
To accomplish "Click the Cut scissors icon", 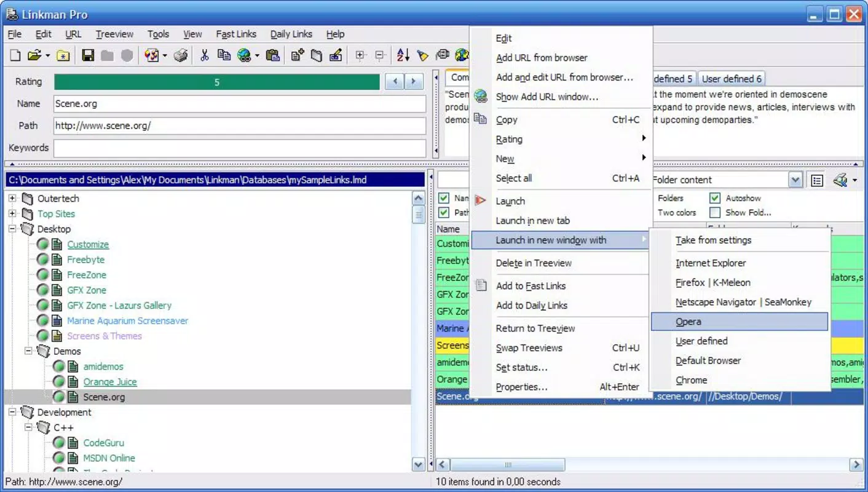I will point(205,56).
